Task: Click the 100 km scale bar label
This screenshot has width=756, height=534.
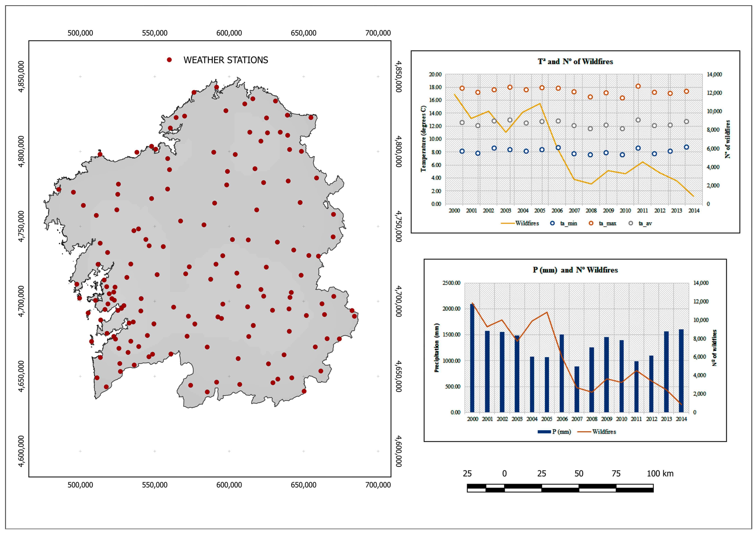Action: click(660, 474)
